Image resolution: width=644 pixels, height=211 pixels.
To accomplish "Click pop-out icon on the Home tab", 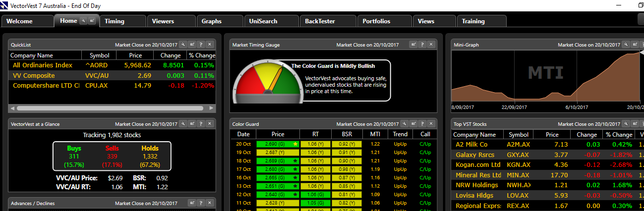I will click(x=92, y=21).
